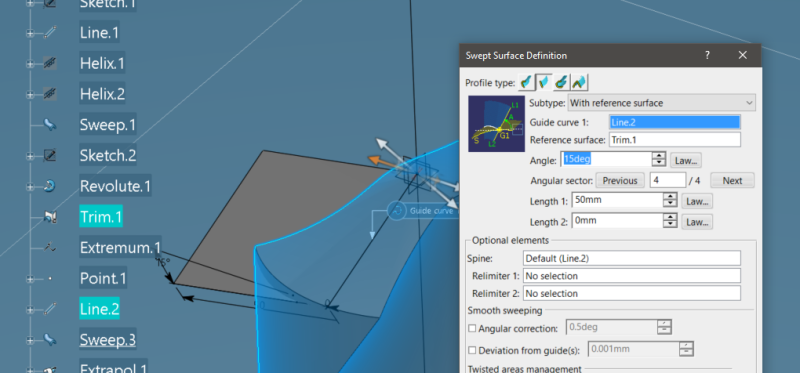Expand the Line.1 tree node
Screen dimensions: 800x373
30,33
